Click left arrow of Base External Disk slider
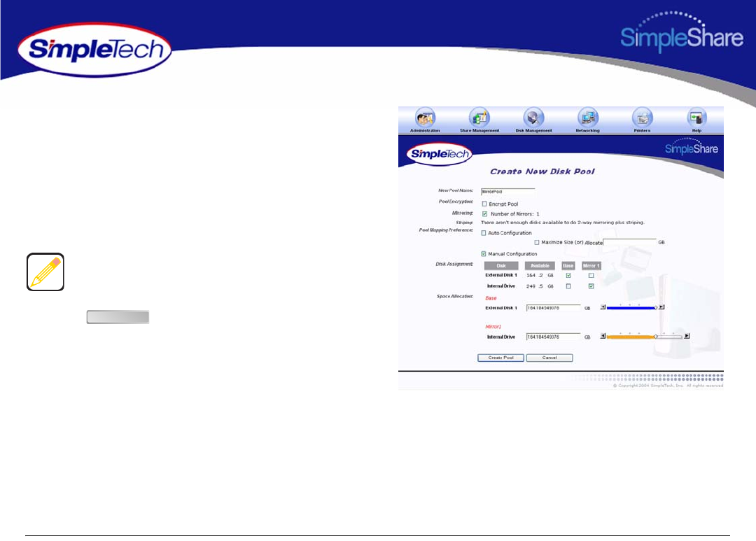 (x=603, y=307)
